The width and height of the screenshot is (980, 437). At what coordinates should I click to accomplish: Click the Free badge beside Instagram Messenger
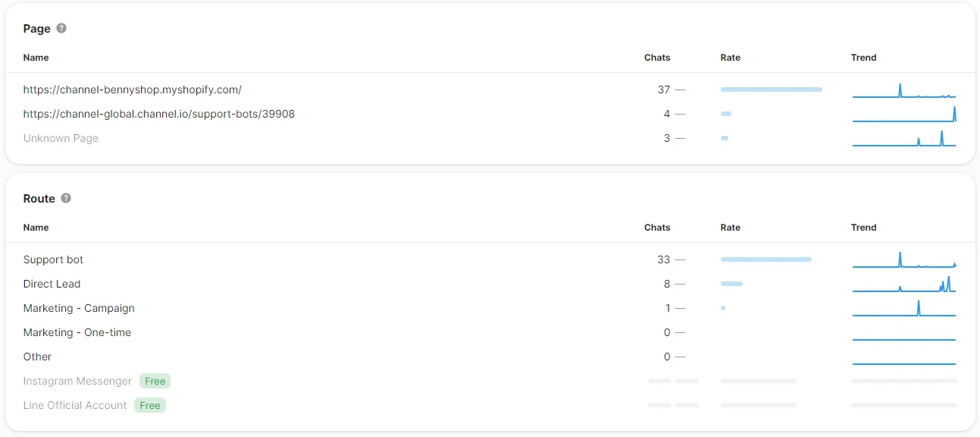(155, 381)
